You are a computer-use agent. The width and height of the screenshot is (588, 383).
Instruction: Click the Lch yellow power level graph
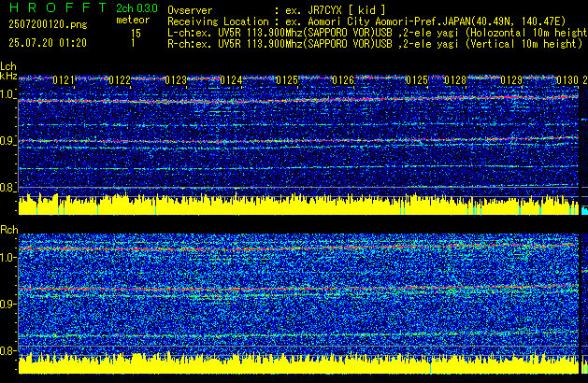[298, 205]
